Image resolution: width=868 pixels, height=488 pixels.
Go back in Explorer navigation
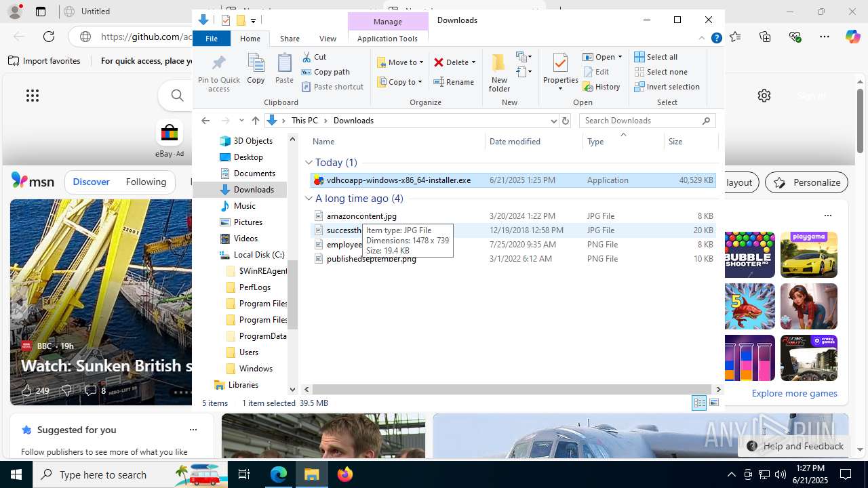tap(205, 121)
